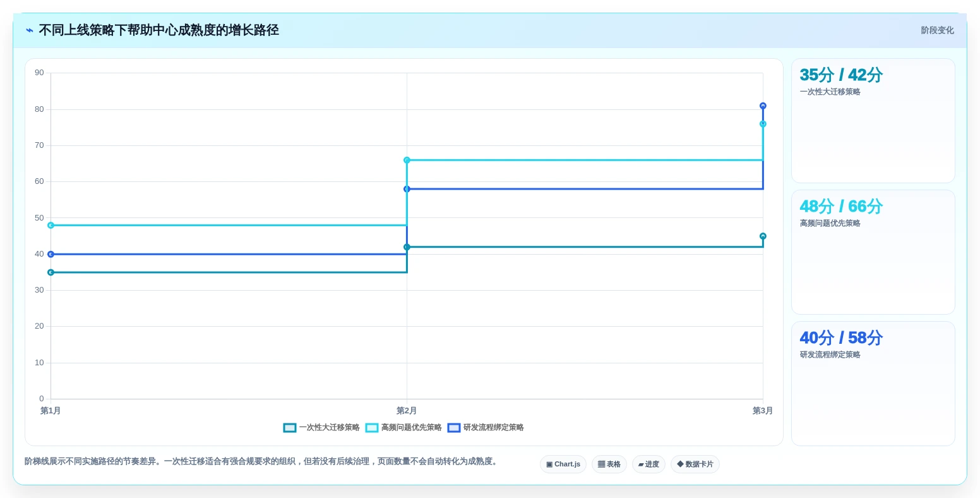Click the 高频问题优先策略 legend label
Screen dimensions: 980x498
tap(412, 428)
